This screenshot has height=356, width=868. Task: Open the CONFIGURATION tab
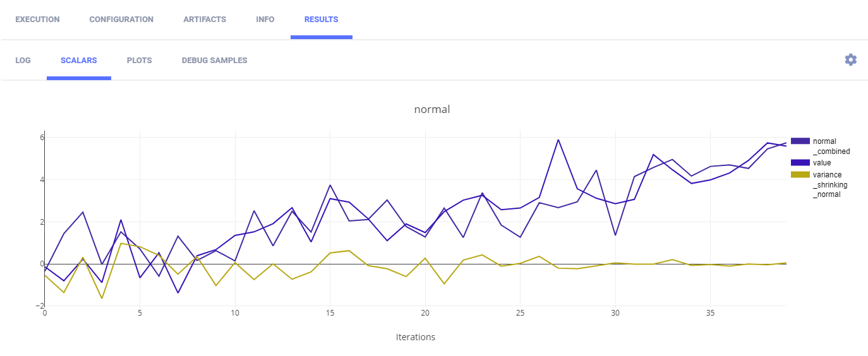(121, 20)
